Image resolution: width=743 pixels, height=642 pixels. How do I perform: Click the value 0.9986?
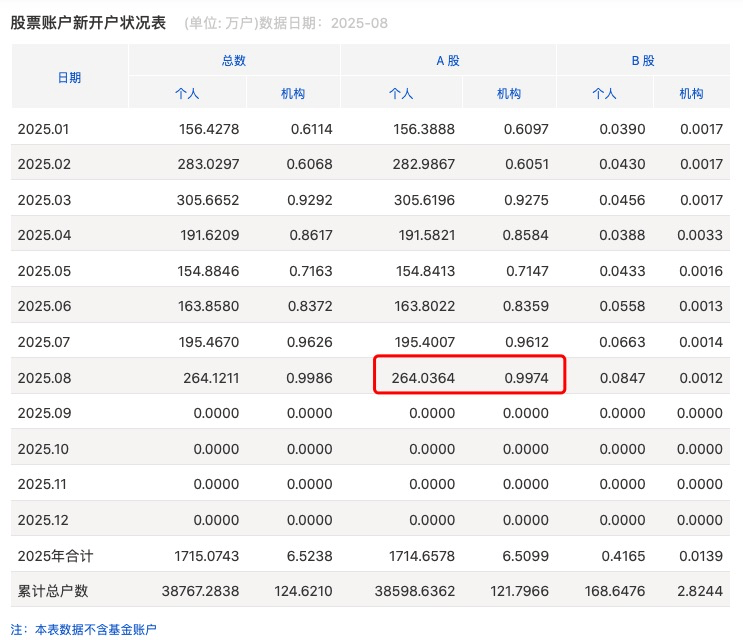pyautogui.click(x=309, y=378)
